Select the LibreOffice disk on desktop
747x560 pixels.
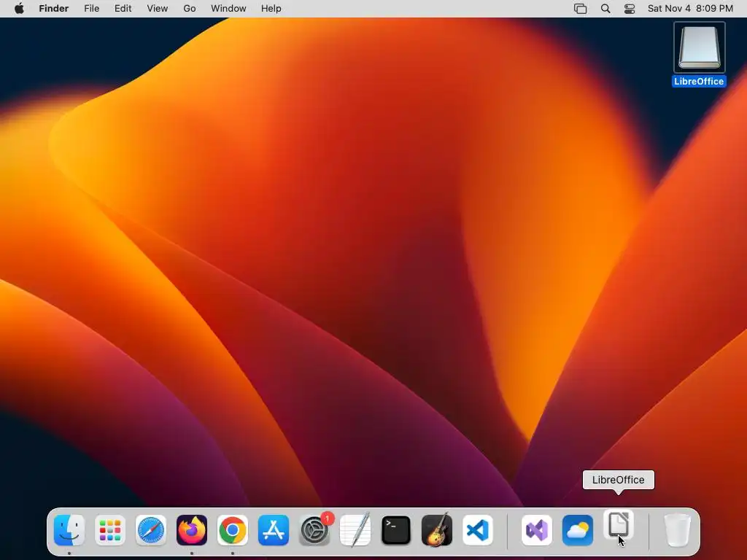click(x=699, y=47)
